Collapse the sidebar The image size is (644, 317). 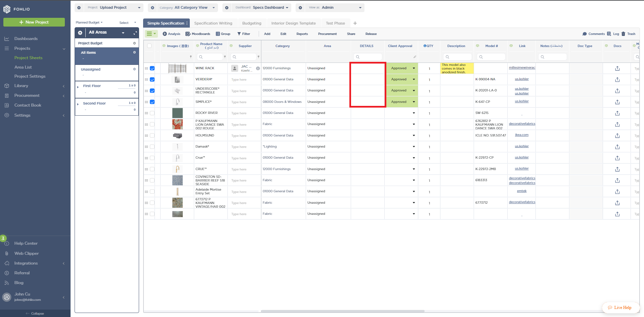(35, 314)
